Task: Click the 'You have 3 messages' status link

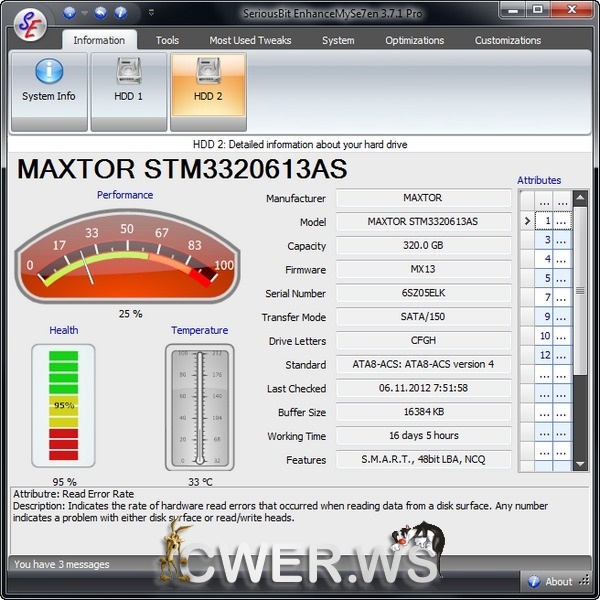Action: pos(62,564)
